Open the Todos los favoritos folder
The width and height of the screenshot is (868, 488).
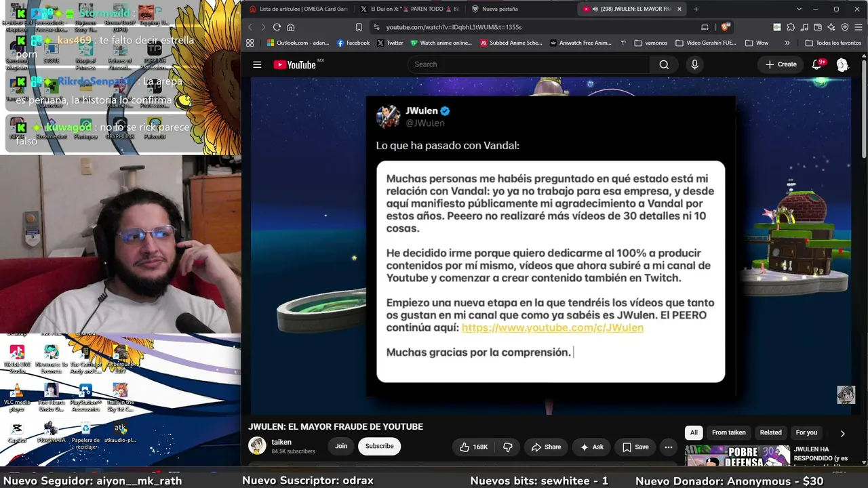coord(833,43)
